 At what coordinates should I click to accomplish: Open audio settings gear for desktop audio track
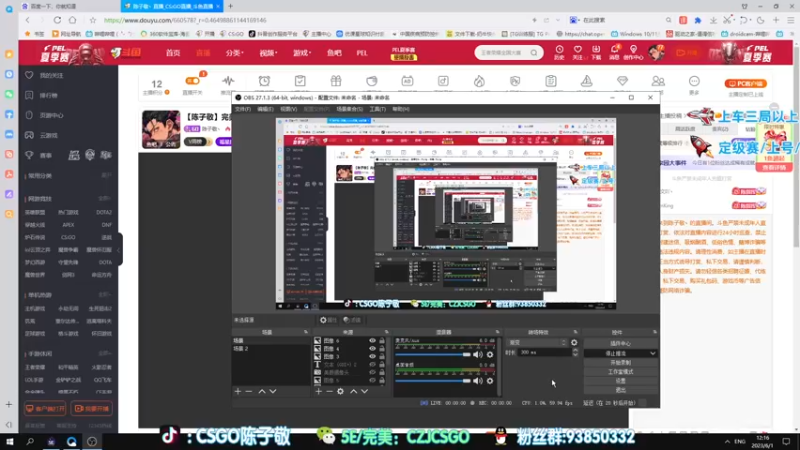490,381
